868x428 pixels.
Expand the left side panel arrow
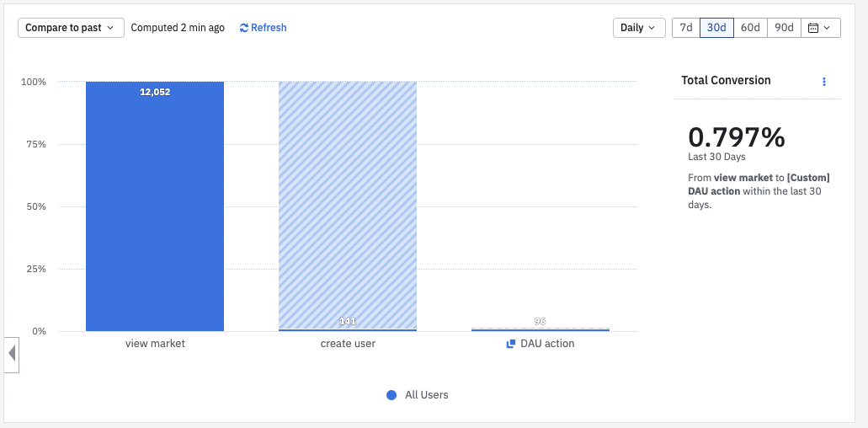click(11, 354)
